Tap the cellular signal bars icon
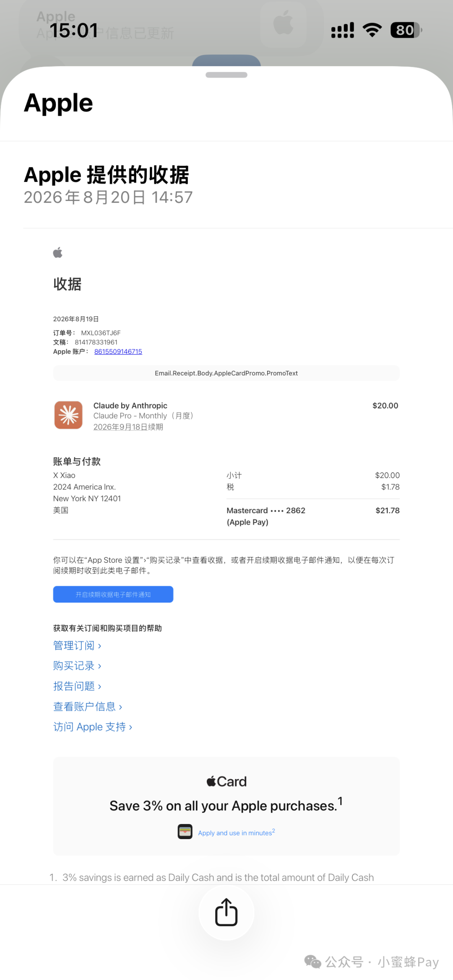Screen dimensions: 453x980 [343, 30]
